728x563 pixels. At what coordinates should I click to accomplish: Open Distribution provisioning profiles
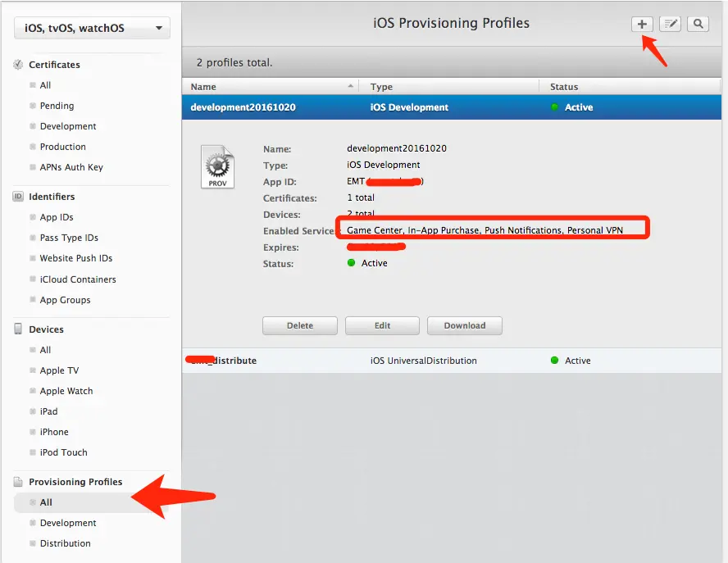click(x=65, y=543)
